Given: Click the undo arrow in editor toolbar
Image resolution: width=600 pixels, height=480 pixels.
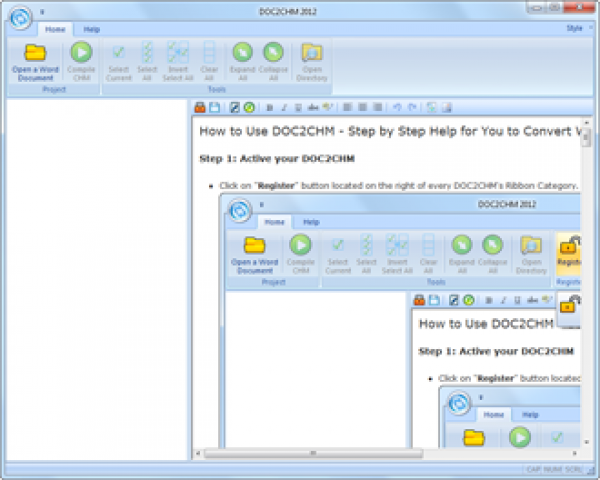Looking at the screenshot, I should click(397, 108).
